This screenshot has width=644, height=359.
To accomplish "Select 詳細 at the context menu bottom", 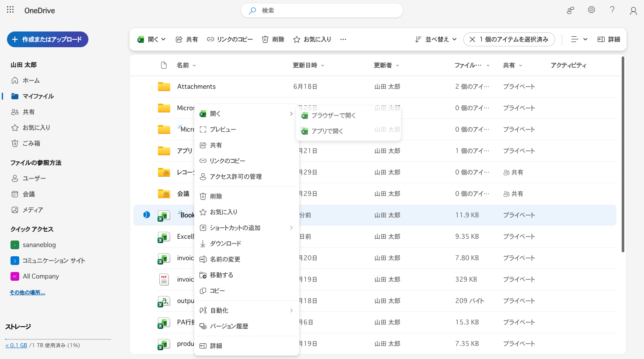I will [246, 346].
